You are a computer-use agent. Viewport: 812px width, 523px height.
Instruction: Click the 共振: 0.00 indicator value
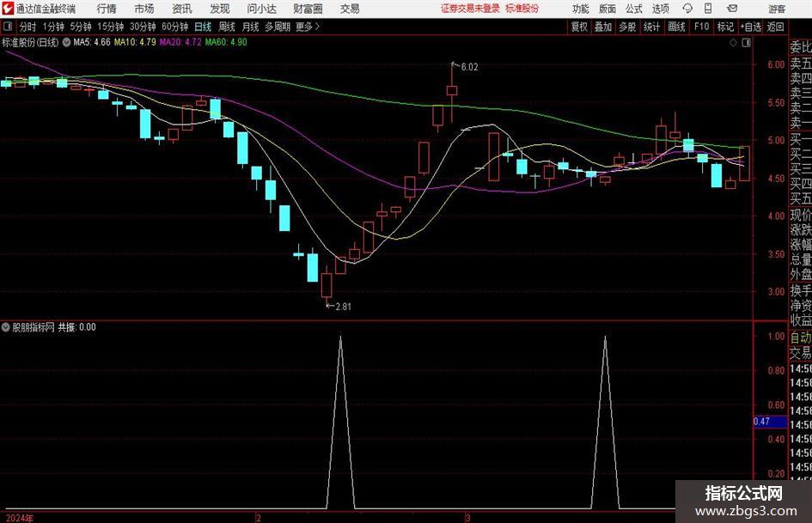[76, 327]
